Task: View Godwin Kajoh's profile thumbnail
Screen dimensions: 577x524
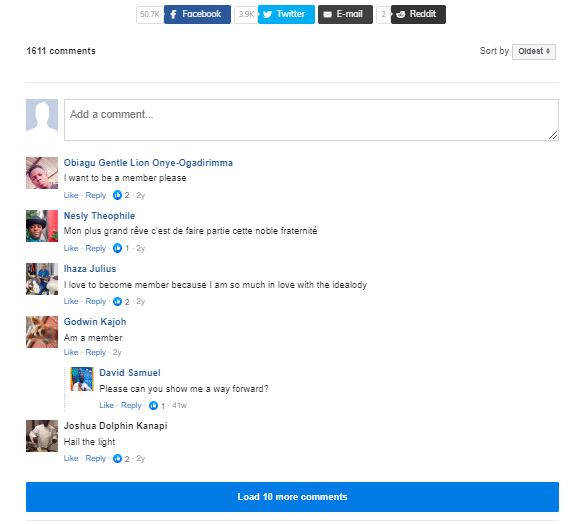Action: tap(42, 332)
